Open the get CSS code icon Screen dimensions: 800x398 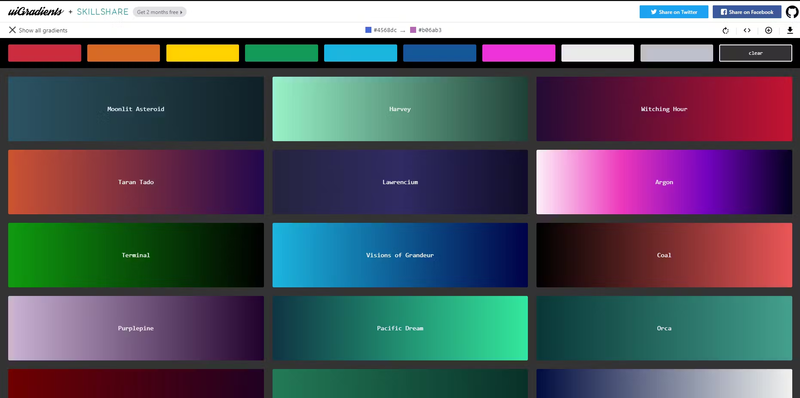[747, 30]
